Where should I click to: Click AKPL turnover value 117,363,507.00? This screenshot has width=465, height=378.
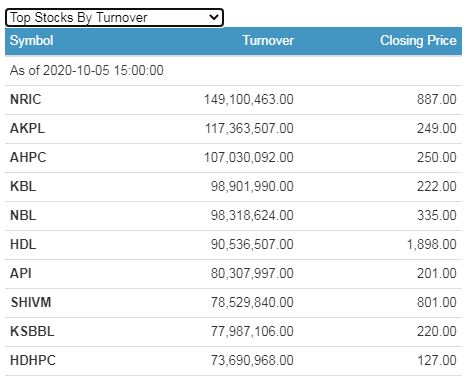point(249,128)
